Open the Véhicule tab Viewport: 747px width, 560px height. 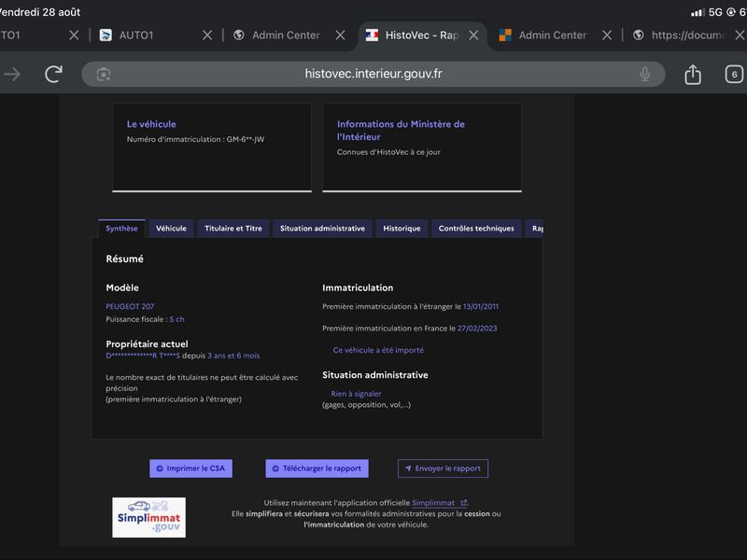tap(171, 228)
